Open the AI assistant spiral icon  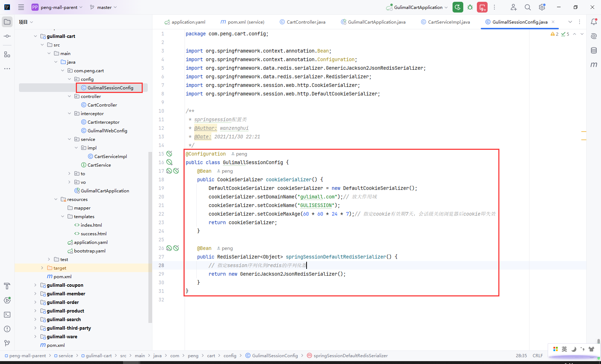(x=594, y=36)
